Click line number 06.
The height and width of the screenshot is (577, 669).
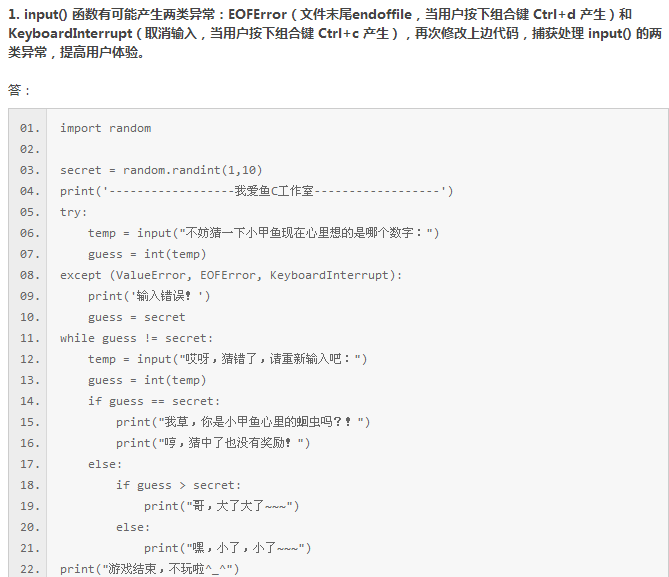[x=30, y=233]
